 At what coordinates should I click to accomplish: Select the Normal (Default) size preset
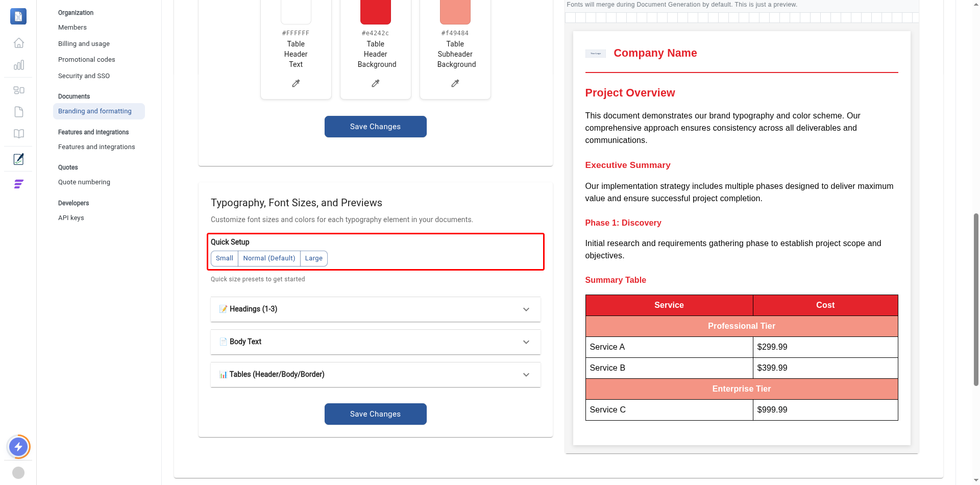(x=269, y=258)
